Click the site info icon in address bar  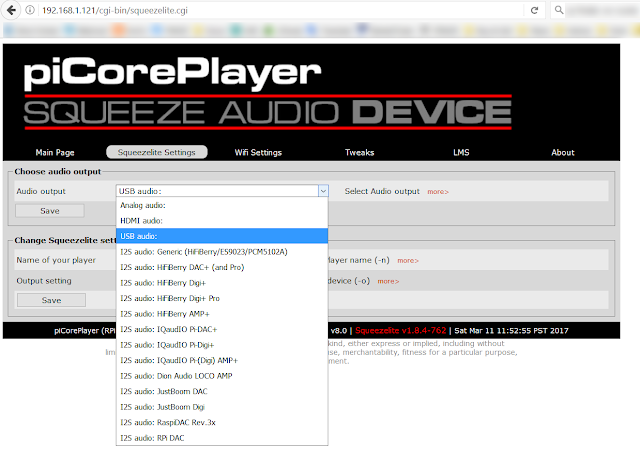30,10
